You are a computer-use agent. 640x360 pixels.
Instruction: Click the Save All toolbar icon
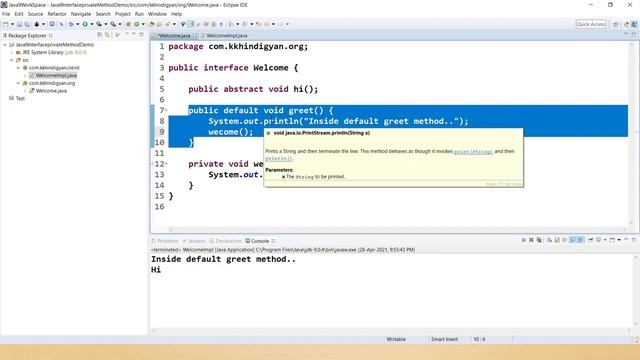27,24
